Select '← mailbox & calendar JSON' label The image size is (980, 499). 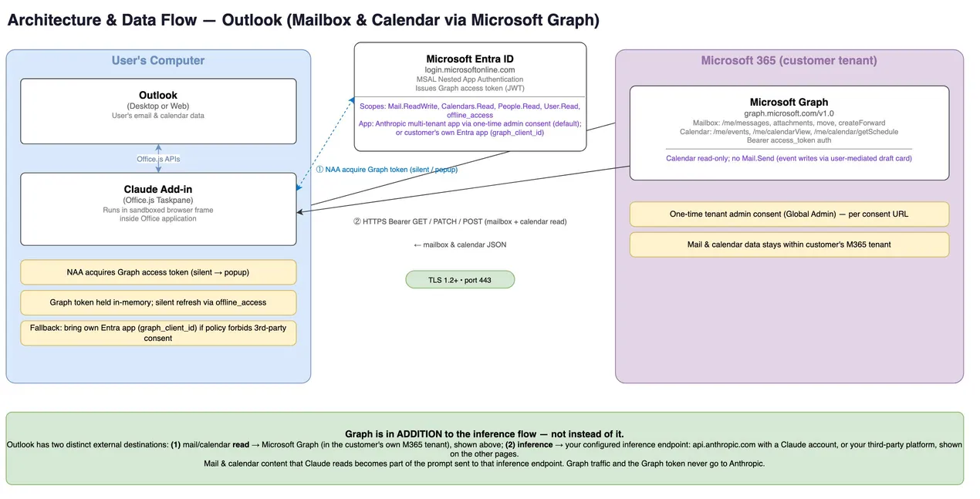click(x=460, y=244)
